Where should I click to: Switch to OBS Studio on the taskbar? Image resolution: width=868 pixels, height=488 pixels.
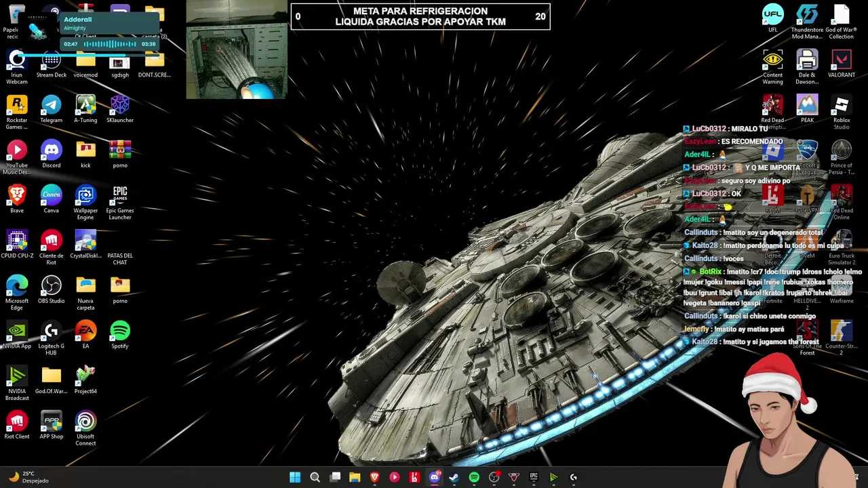494,477
